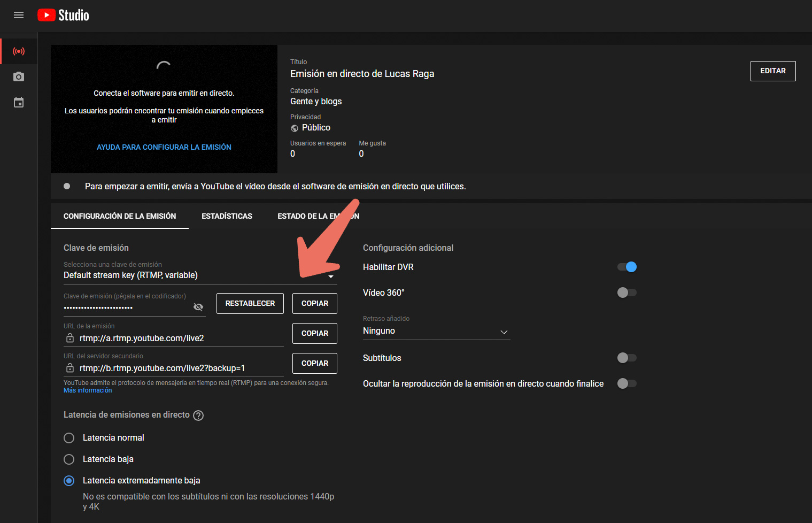Select Latencia extremadamente baja option
This screenshot has width=812, height=523.
[x=69, y=481]
